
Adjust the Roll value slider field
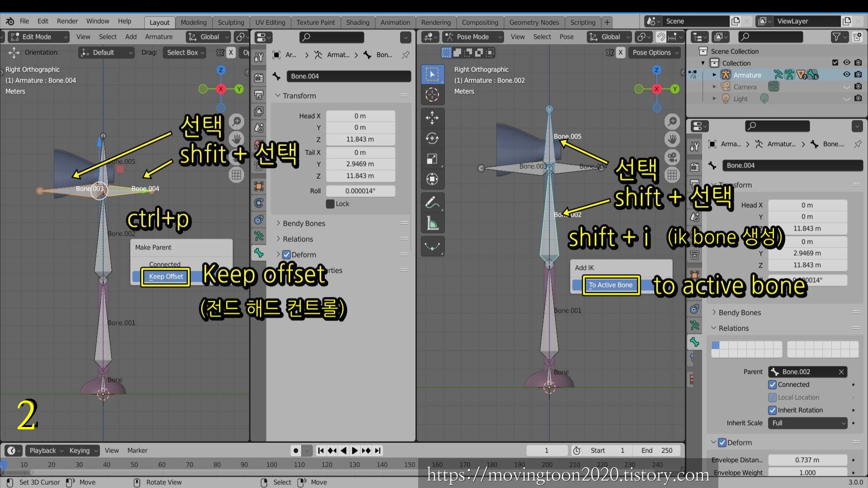360,191
